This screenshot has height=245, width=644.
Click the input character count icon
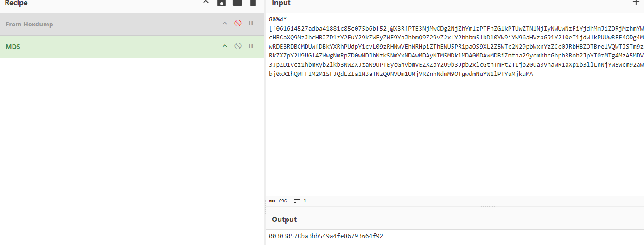pyautogui.click(x=272, y=201)
